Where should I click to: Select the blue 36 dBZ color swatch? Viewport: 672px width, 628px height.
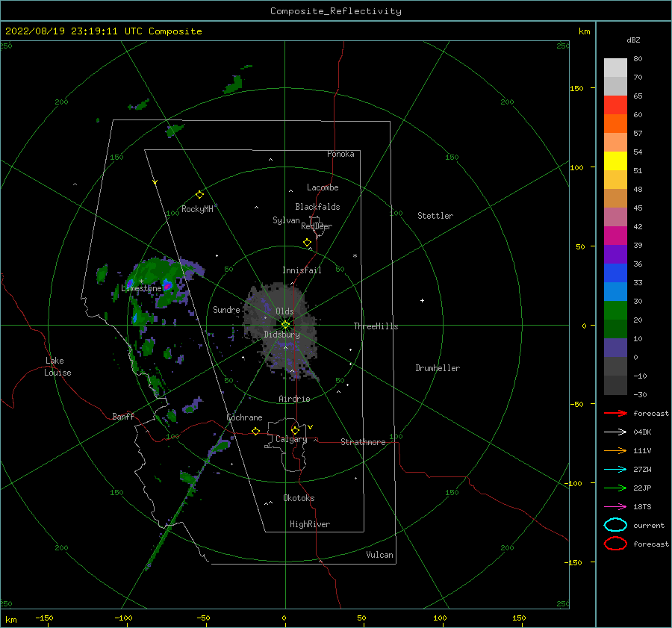click(615, 273)
